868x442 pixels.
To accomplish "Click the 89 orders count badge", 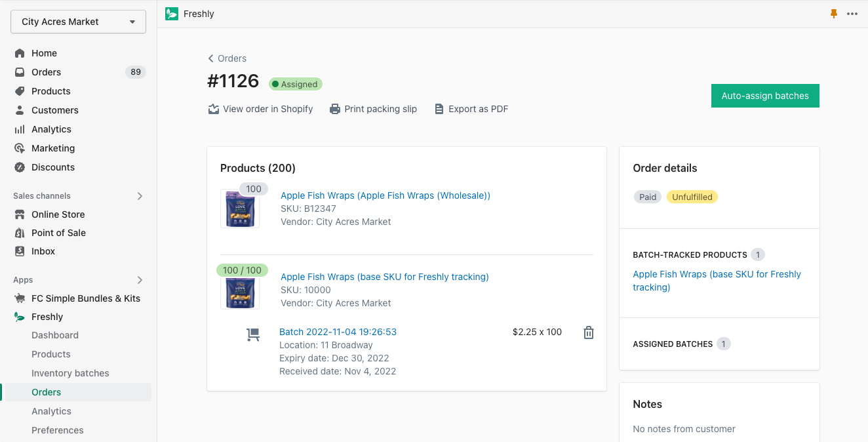I will (x=136, y=72).
